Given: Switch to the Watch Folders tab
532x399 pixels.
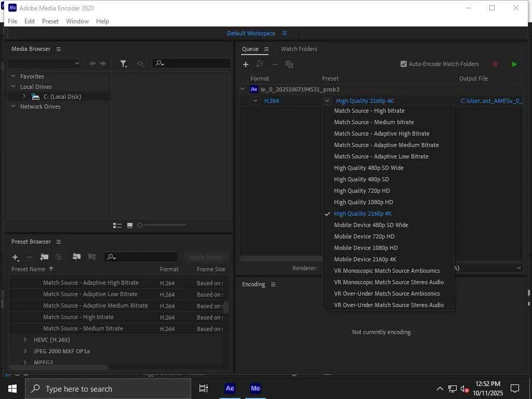Looking at the screenshot, I should click(299, 49).
